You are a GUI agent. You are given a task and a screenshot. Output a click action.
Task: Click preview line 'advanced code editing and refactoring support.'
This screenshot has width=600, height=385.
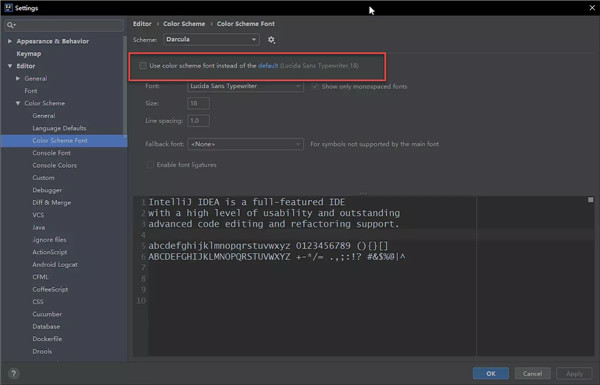point(274,224)
